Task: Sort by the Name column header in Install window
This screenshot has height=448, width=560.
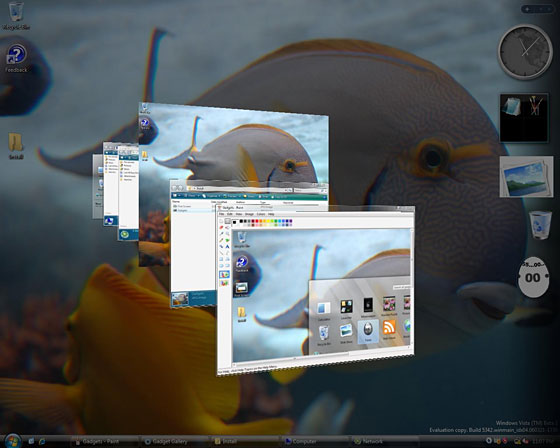Action: coord(176,201)
